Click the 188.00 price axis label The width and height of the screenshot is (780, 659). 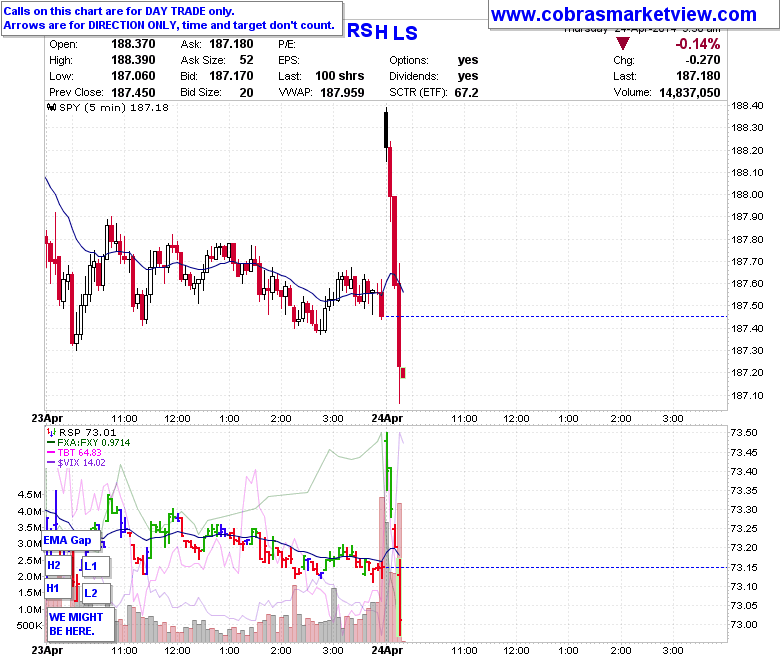[747, 194]
